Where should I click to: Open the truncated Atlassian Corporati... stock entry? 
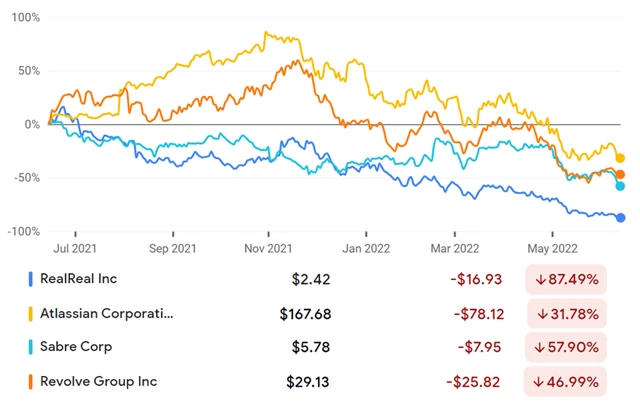point(107,314)
